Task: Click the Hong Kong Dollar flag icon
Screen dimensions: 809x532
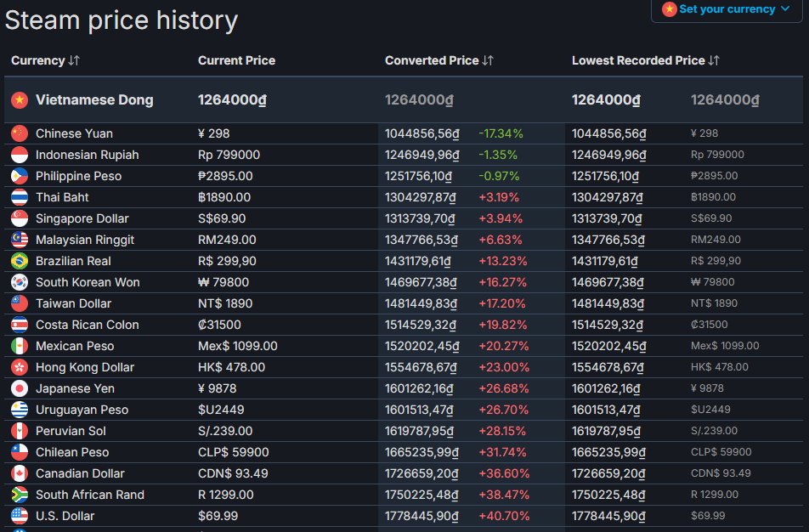Action: coord(20,367)
